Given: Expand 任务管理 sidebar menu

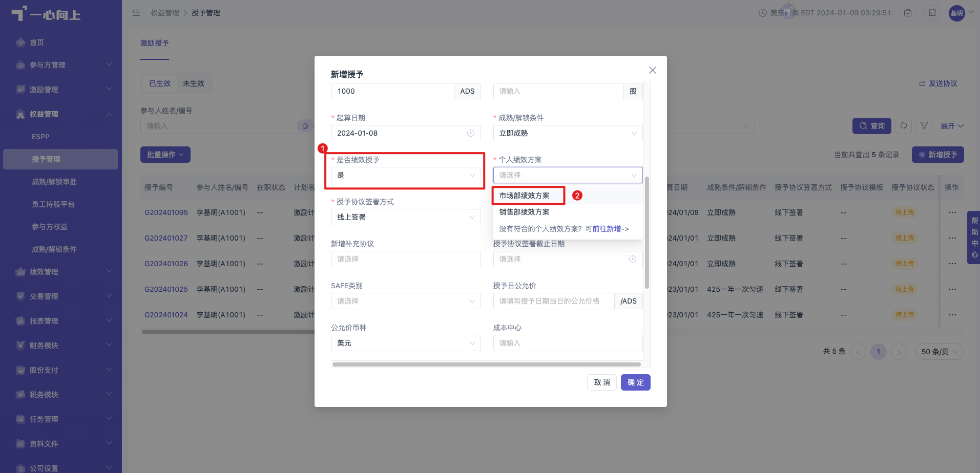Looking at the screenshot, I should tap(61, 419).
